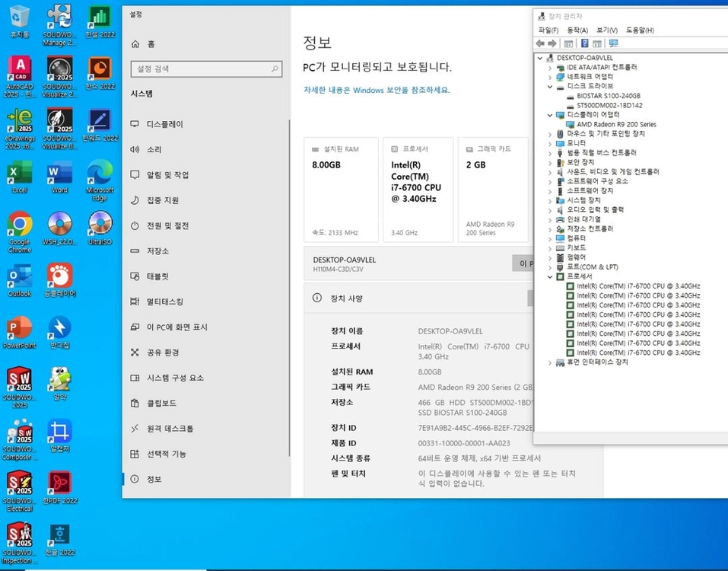
Task: Open 한워드 2022 desktop shortcut
Action: point(100,125)
